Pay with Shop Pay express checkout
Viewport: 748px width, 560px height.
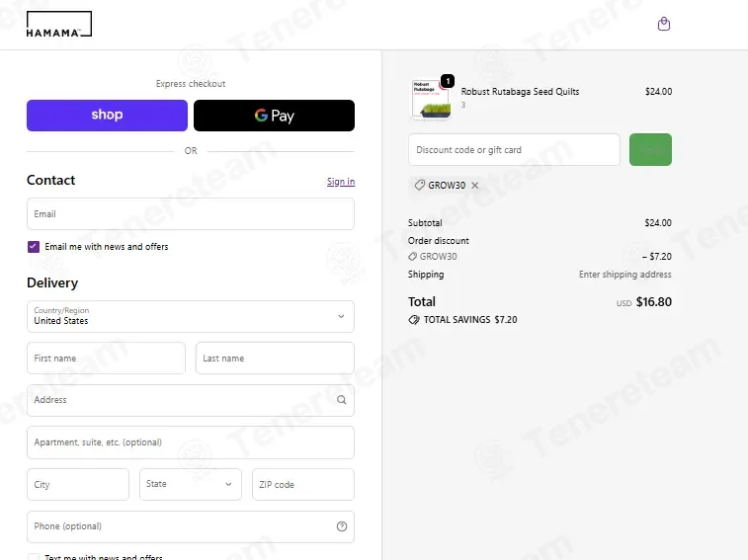[x=107, y=116]
